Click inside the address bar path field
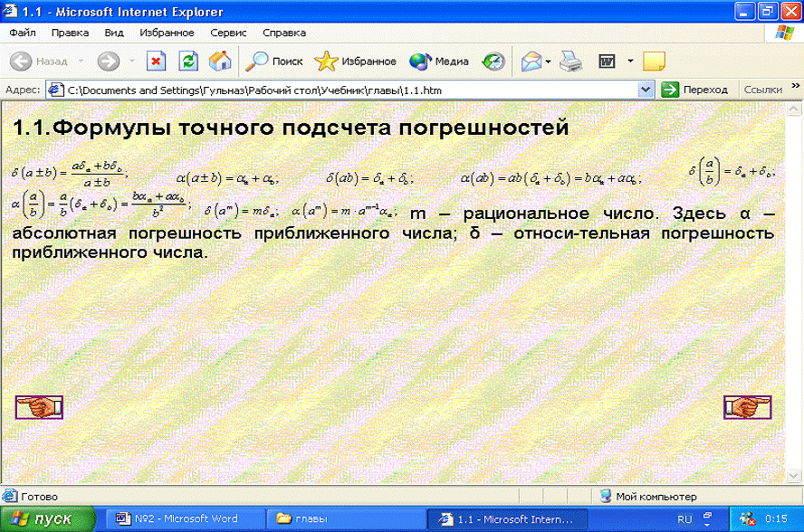This screenshot has width=804, height=532. tap(344, 90)
